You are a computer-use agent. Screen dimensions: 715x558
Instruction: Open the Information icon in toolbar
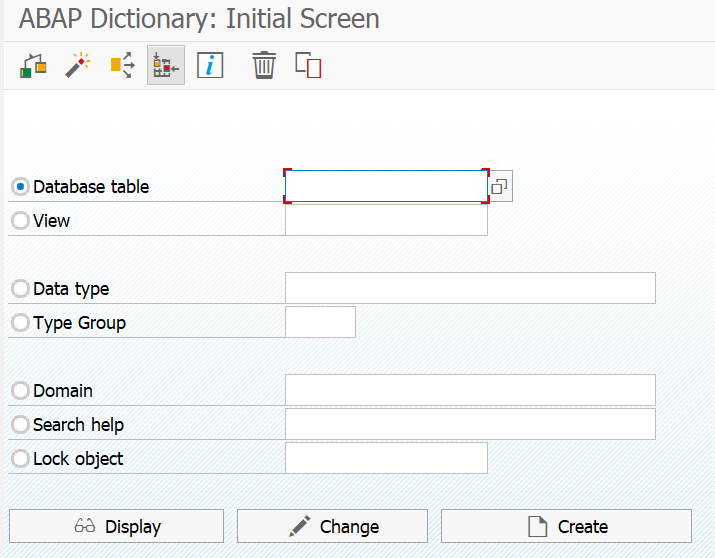210,65
